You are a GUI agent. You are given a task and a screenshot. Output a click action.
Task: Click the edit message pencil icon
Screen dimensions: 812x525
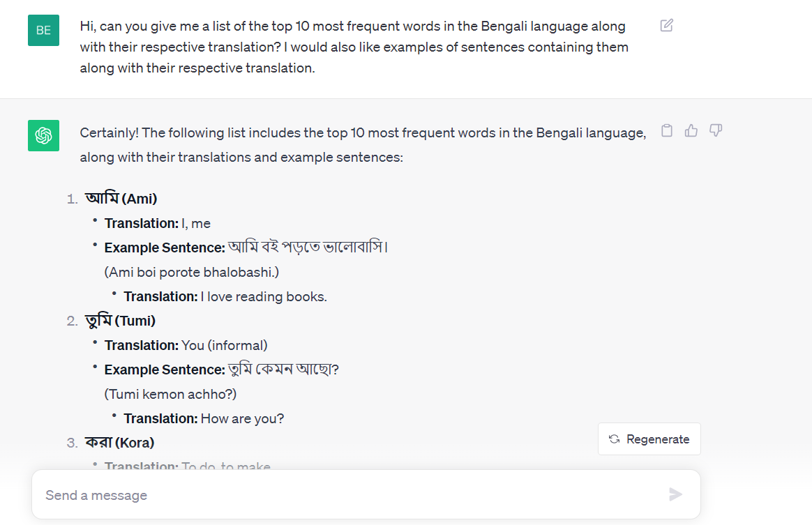tap(666, 26)
